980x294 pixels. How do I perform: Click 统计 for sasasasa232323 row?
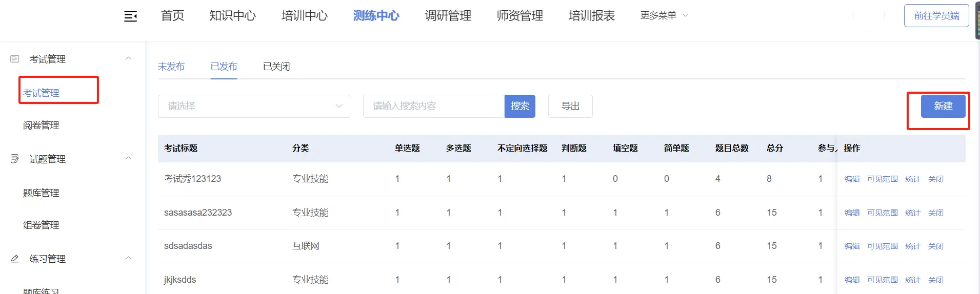coord(913,213)
